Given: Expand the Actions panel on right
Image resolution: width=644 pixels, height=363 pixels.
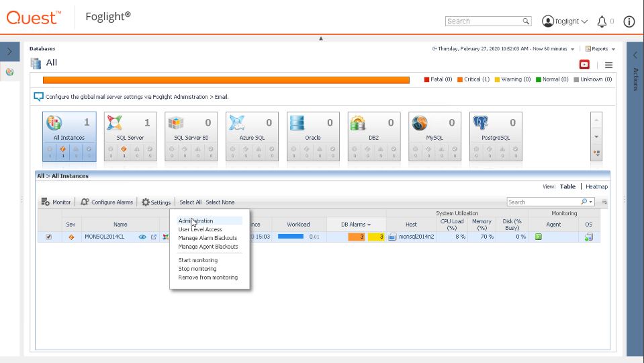Looking at the screenshot, I should pyautogui.click(x=635, y=55).
